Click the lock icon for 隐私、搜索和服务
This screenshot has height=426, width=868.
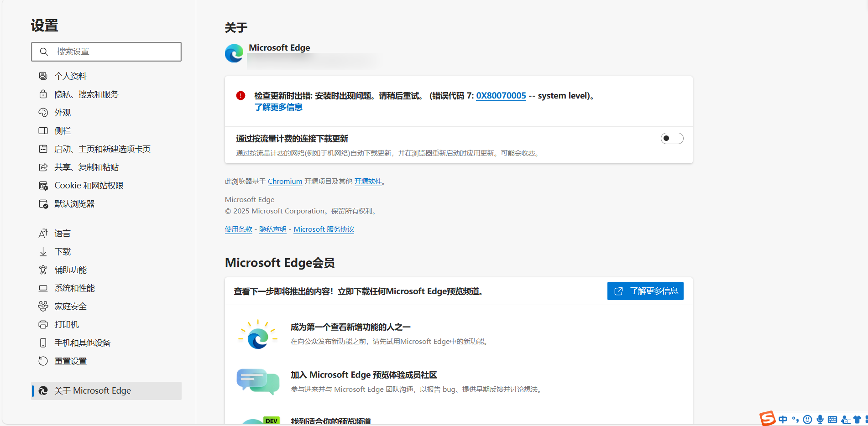point(43,94)
